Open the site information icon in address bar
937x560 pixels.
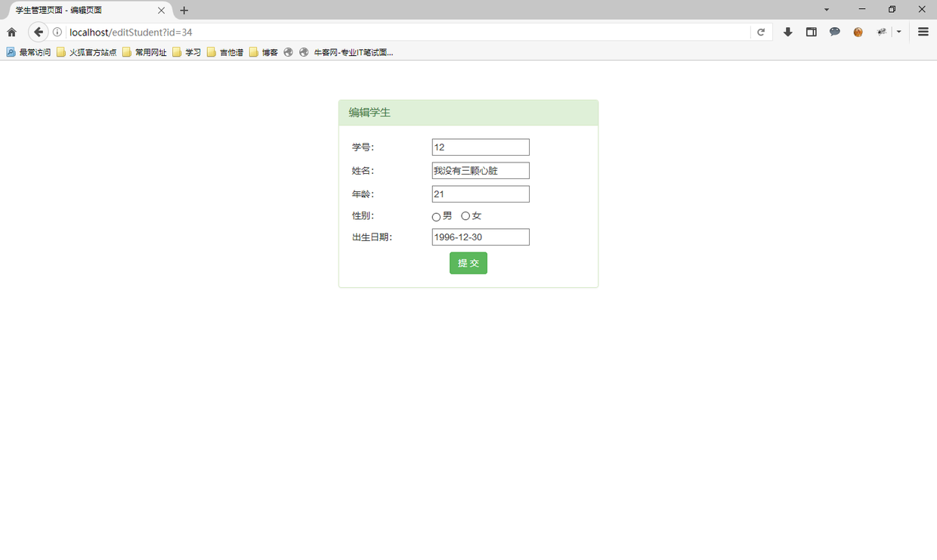point(57,32)
